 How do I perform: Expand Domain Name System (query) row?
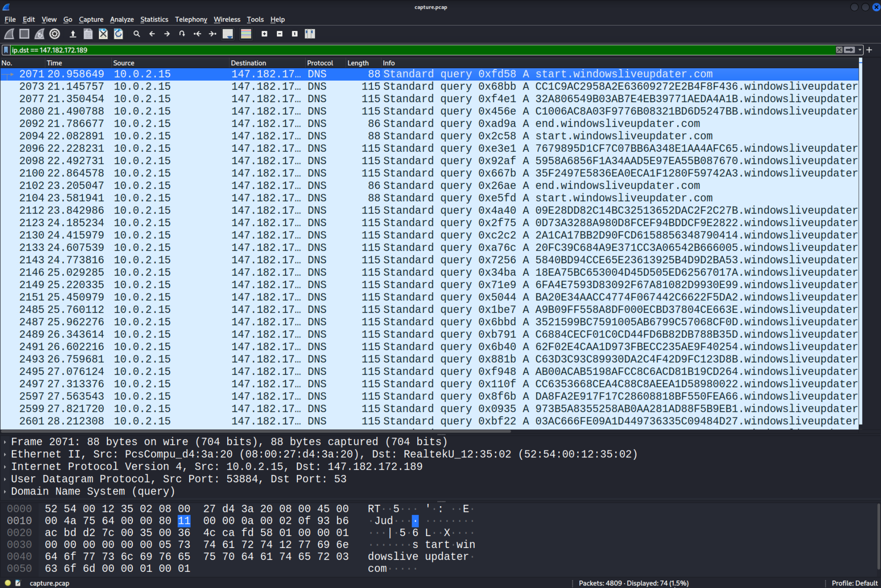coord(5,491)
